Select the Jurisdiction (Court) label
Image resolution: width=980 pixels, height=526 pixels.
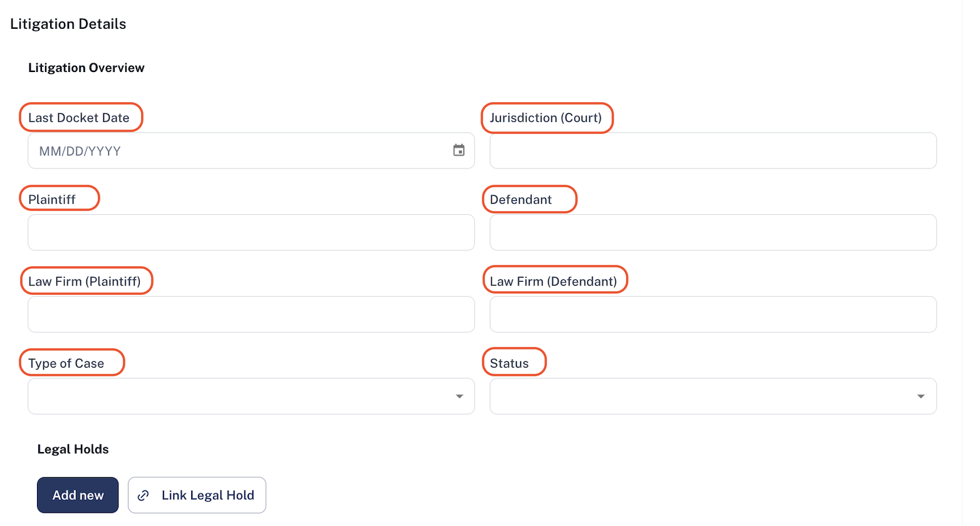click(x=546, y=118)
